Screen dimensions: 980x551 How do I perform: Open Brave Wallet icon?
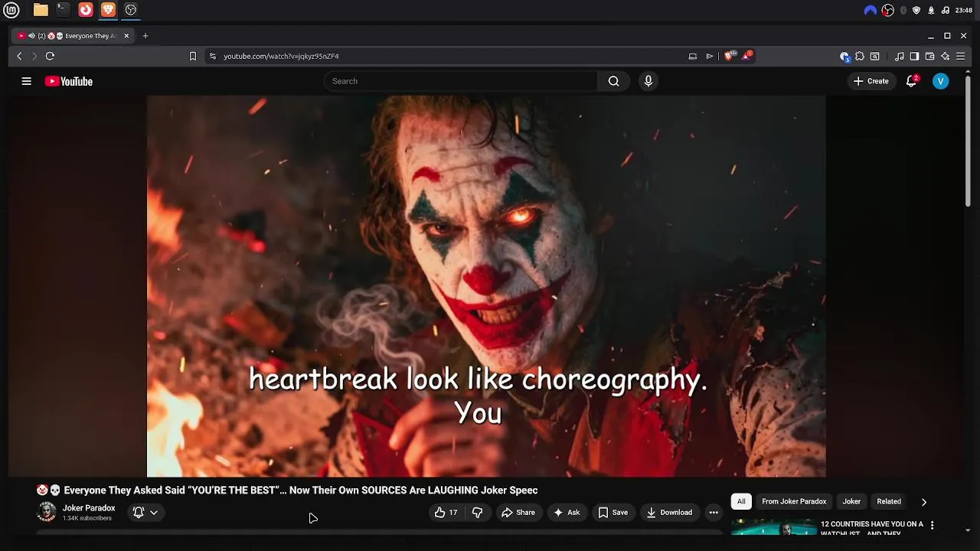coord(929,56)
